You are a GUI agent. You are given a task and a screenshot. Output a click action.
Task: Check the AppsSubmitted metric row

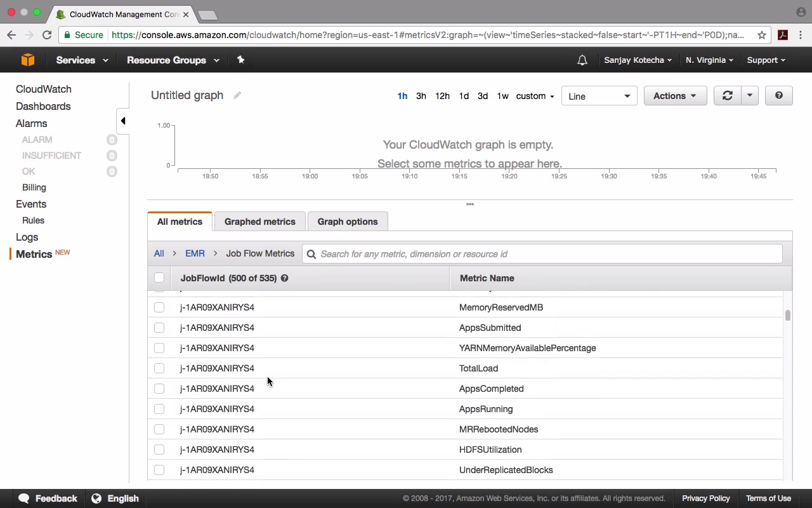click(x=159, y=328)
